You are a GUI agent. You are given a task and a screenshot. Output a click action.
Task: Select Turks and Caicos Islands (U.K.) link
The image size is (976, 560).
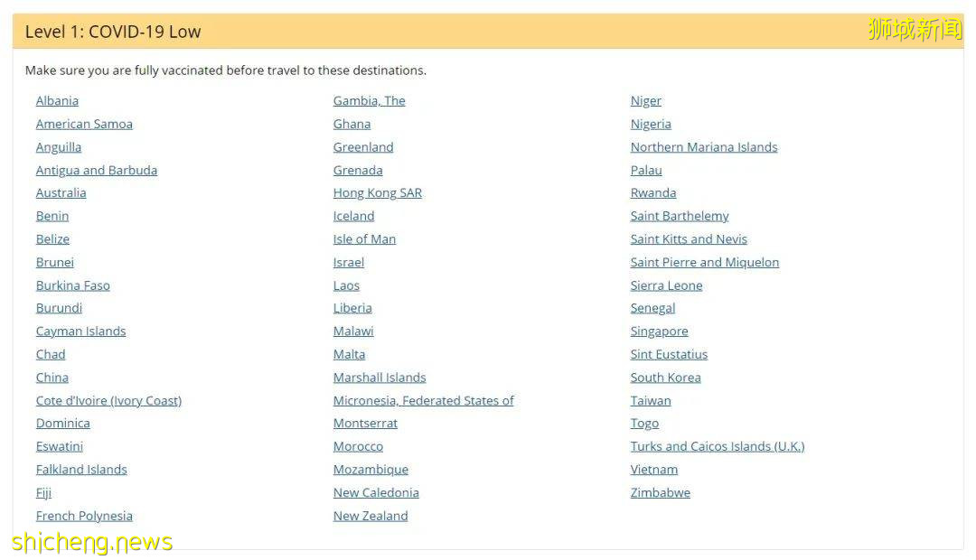click(718, 446)
